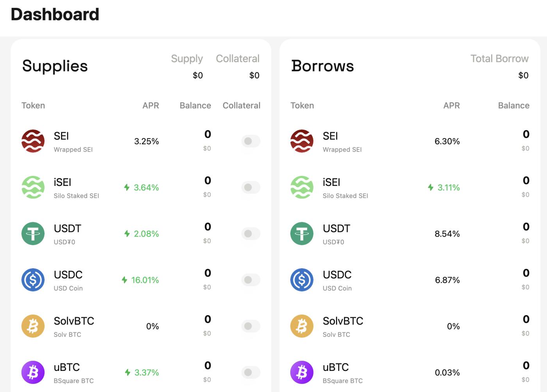Click the SEI token icon in Supplies
Image resolution: width=547 pixels, height=392 pixels.
tap(33, 141)
